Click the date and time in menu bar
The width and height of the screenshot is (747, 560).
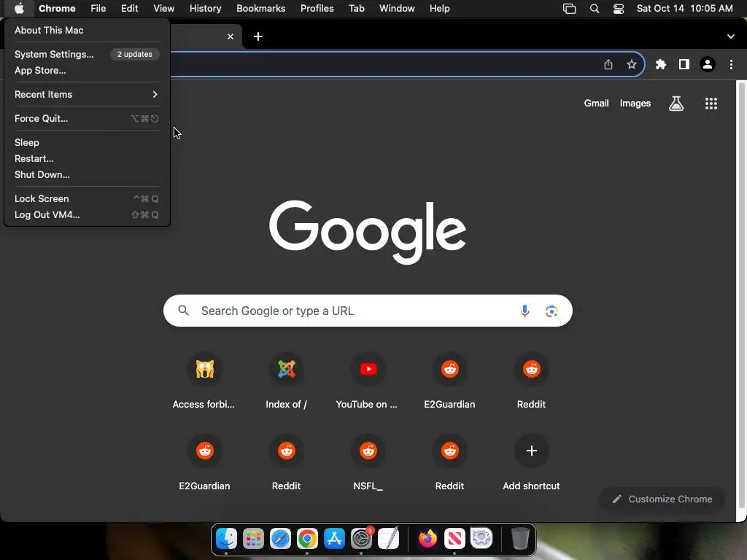coord(684,9)
